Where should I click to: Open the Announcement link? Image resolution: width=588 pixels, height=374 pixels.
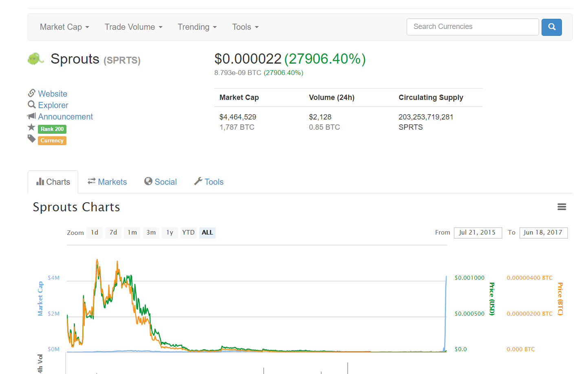tap(65, 117)
